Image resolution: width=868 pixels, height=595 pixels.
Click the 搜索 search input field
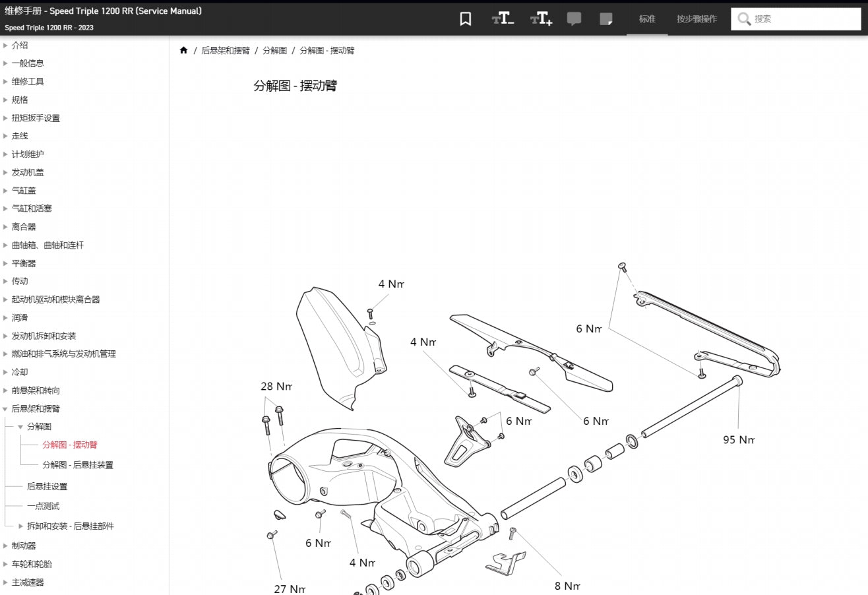point(798,19)
